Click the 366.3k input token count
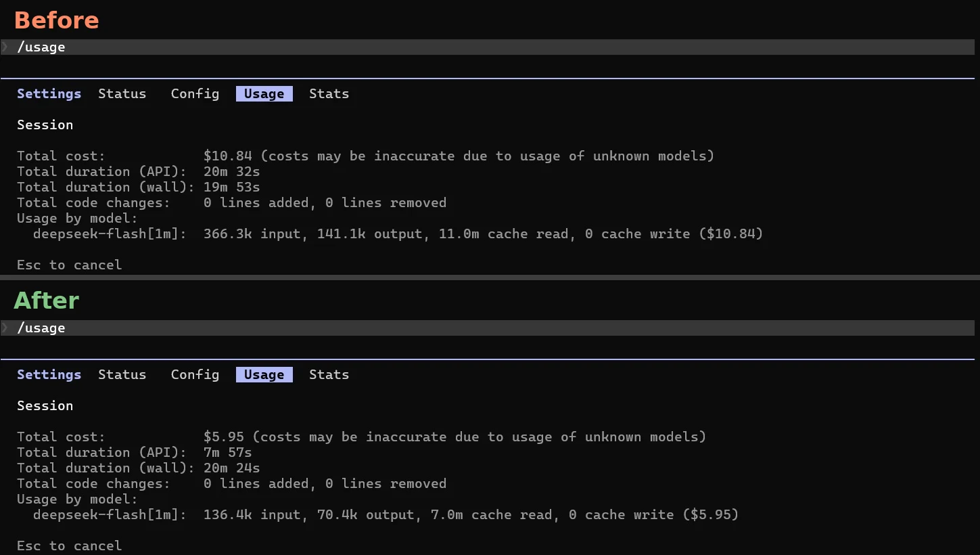This screenshot has width=980, height=555. point(228,234)
